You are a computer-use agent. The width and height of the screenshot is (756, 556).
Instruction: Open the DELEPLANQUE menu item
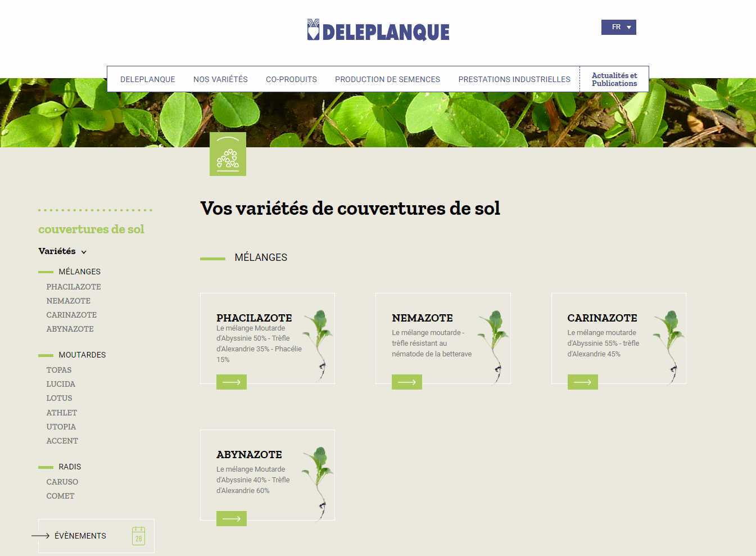click(148, 79)
